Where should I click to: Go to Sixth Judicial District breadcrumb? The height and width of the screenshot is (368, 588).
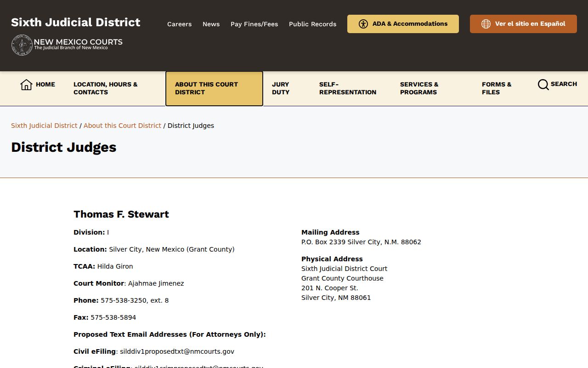(44, 126)
